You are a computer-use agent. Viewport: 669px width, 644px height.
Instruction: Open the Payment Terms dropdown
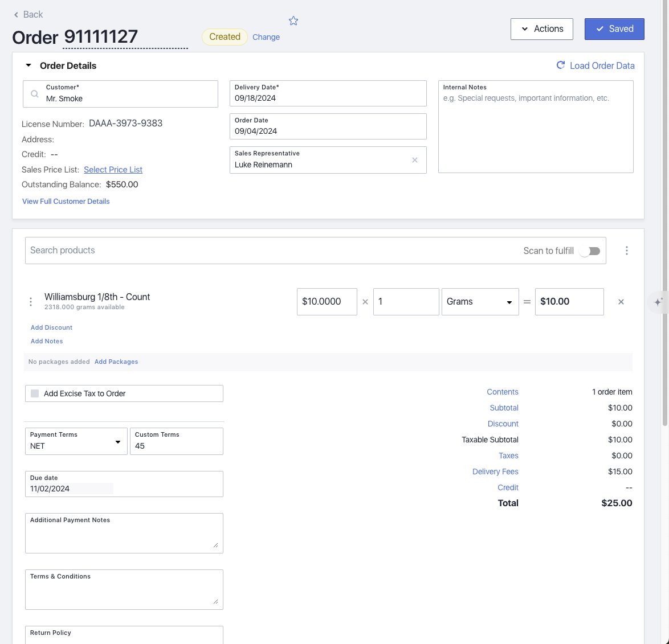click(x=76, y=441)
